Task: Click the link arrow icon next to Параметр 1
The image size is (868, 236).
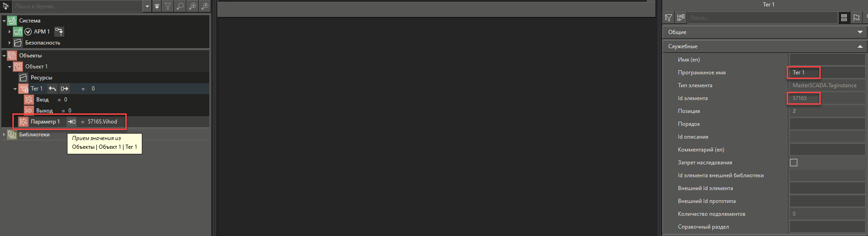Action: 72,122
